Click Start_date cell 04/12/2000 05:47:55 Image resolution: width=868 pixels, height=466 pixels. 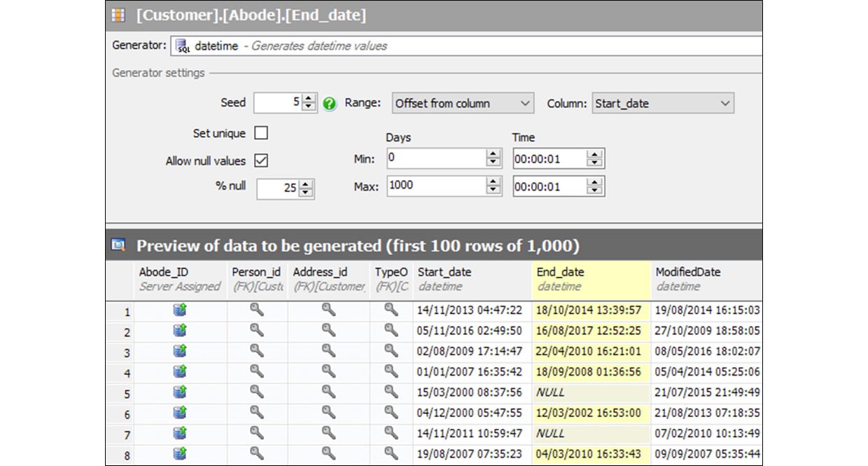coord(472,413)
